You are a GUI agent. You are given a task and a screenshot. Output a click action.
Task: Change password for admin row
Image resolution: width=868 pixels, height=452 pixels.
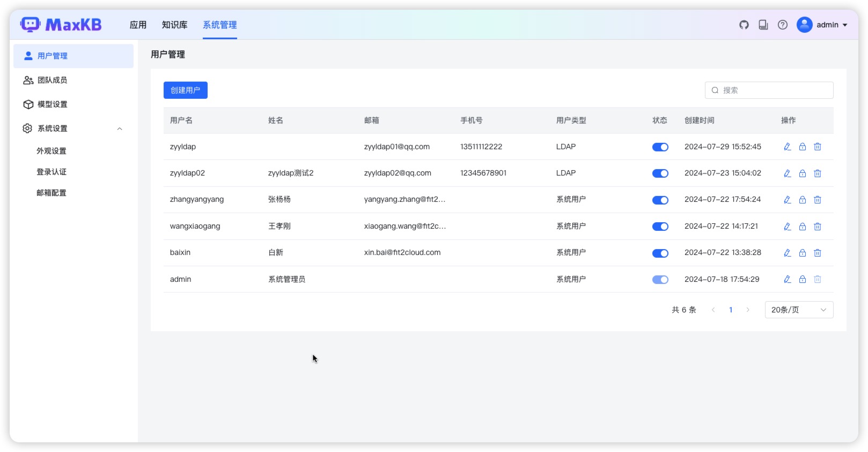(x=803, y=279)
